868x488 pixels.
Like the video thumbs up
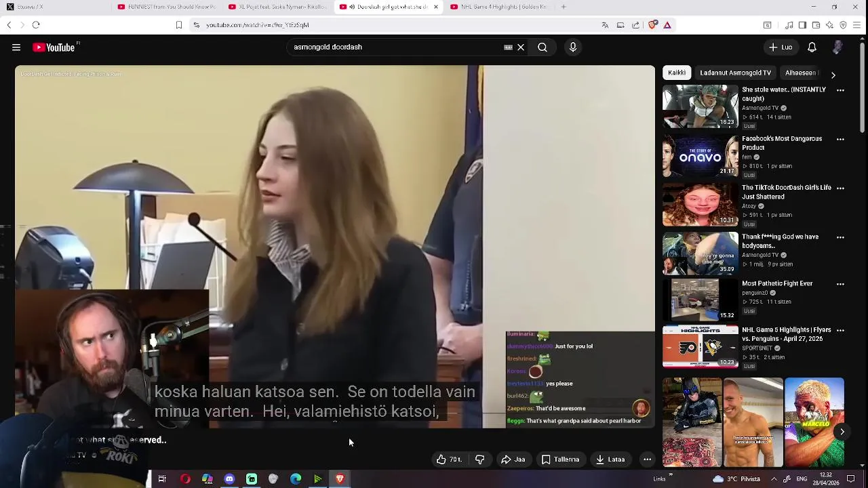(x=449, y=460)
